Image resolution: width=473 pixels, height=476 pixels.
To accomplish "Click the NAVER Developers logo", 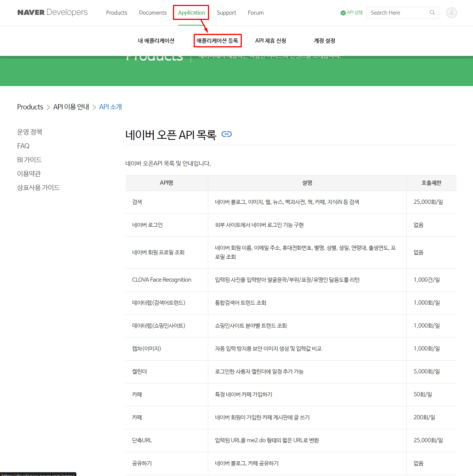I will pyautogui.click(x=53, y=12).
